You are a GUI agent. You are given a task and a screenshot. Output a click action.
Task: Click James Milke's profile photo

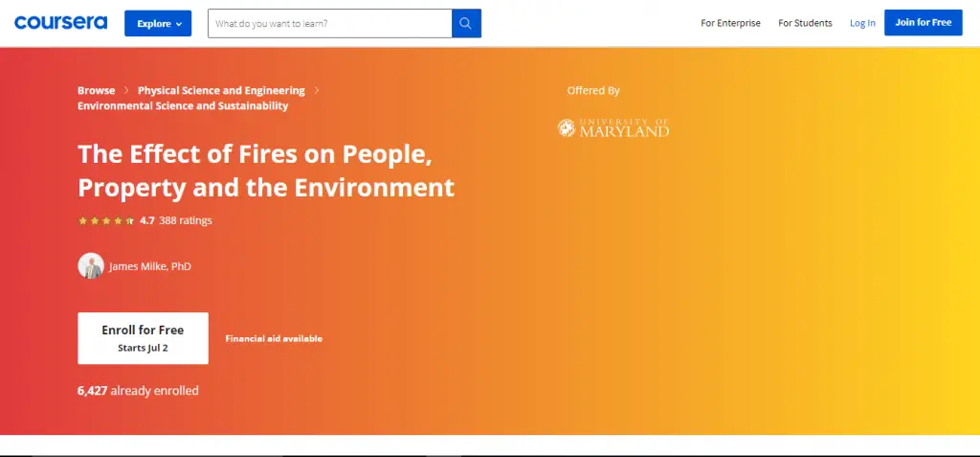pos(91,266)
